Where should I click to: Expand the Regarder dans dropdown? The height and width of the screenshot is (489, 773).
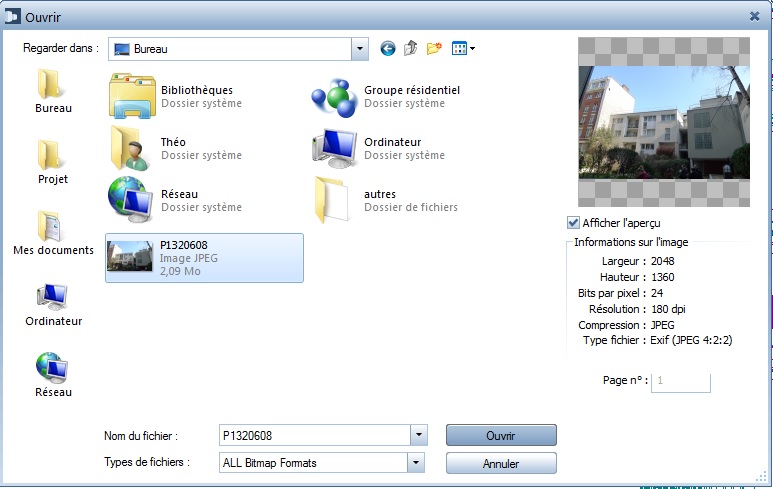pos(359,49)
